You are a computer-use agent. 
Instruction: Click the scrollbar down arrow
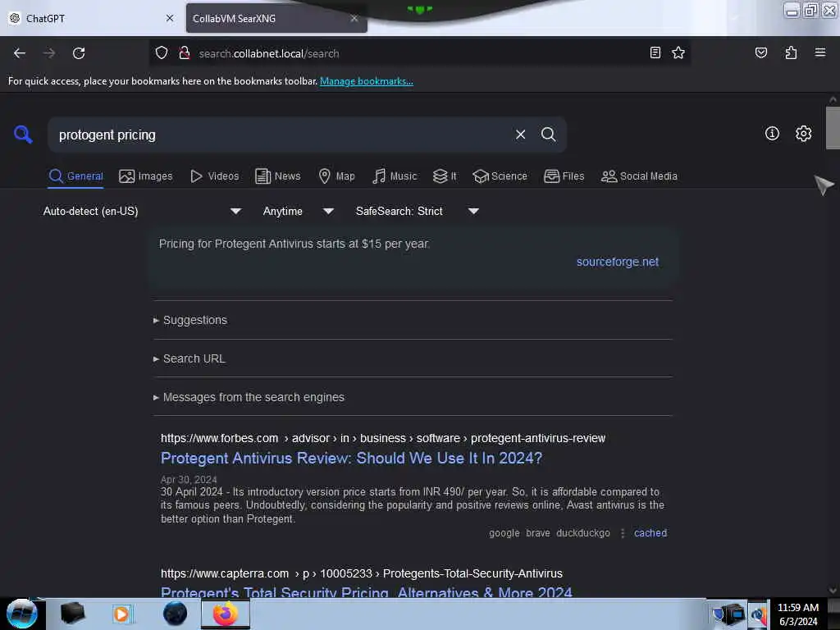tap(833, 591)
